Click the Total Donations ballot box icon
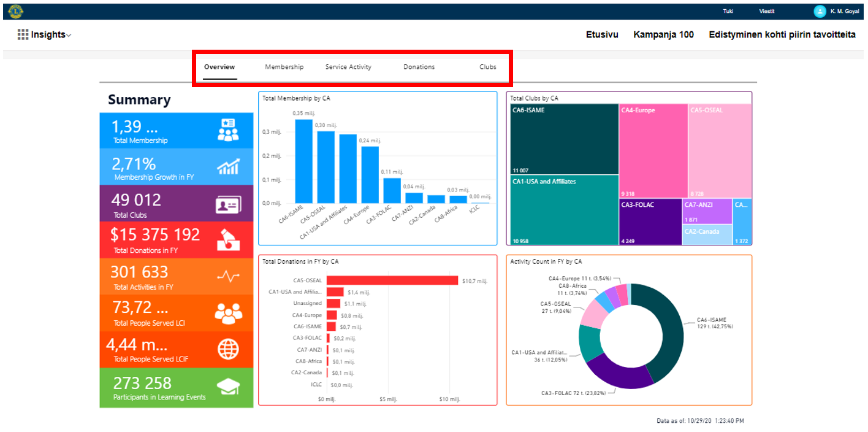 pos(228,240)
